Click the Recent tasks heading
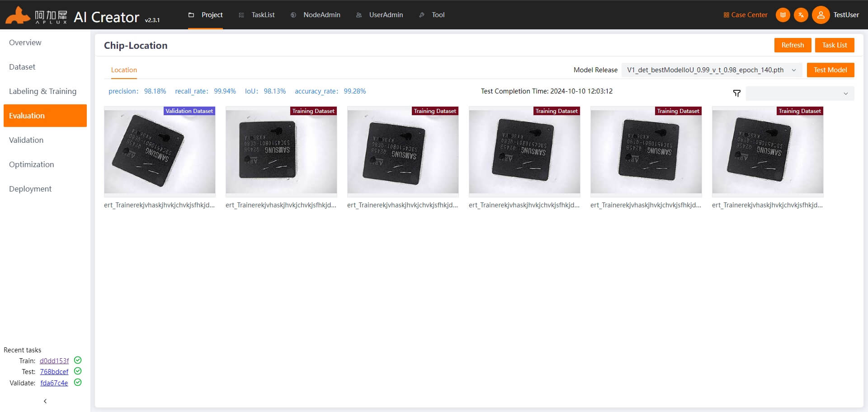Screen dimensions: 868x412 [x=22, y=350]
